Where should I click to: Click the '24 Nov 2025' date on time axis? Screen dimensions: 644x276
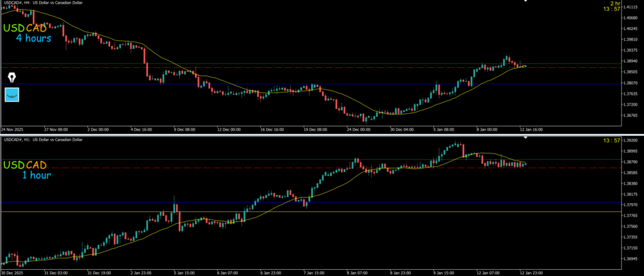pos(14,130)
